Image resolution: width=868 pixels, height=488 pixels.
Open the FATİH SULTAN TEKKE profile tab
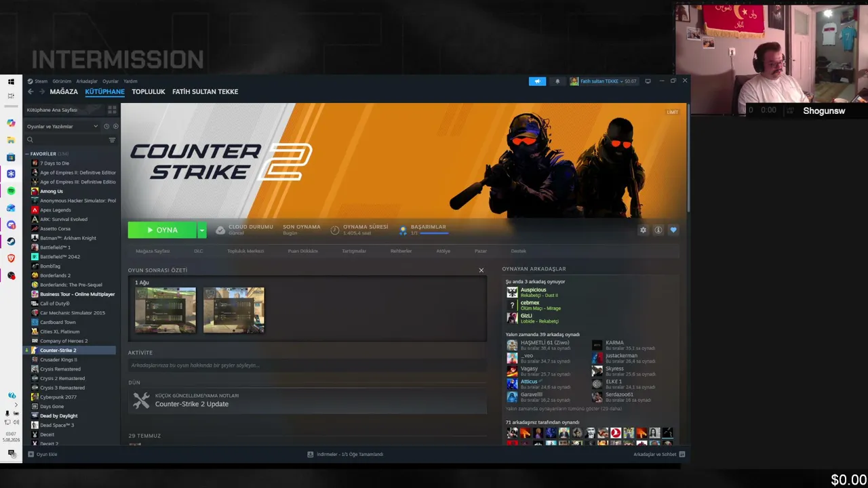(205, 91)
